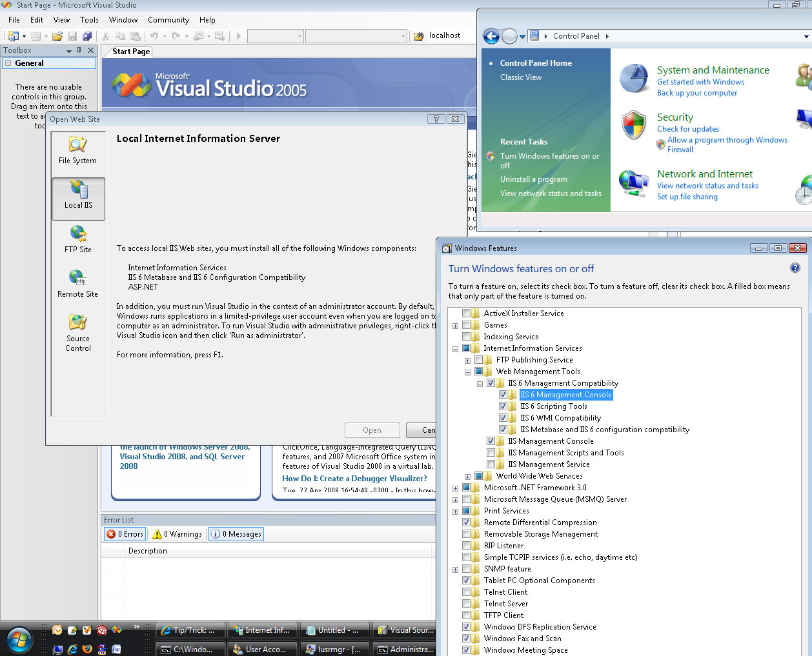Screen dimensions: 812x656
Task: Click the Open button in dialog
Action: click(x=372, y=430)
